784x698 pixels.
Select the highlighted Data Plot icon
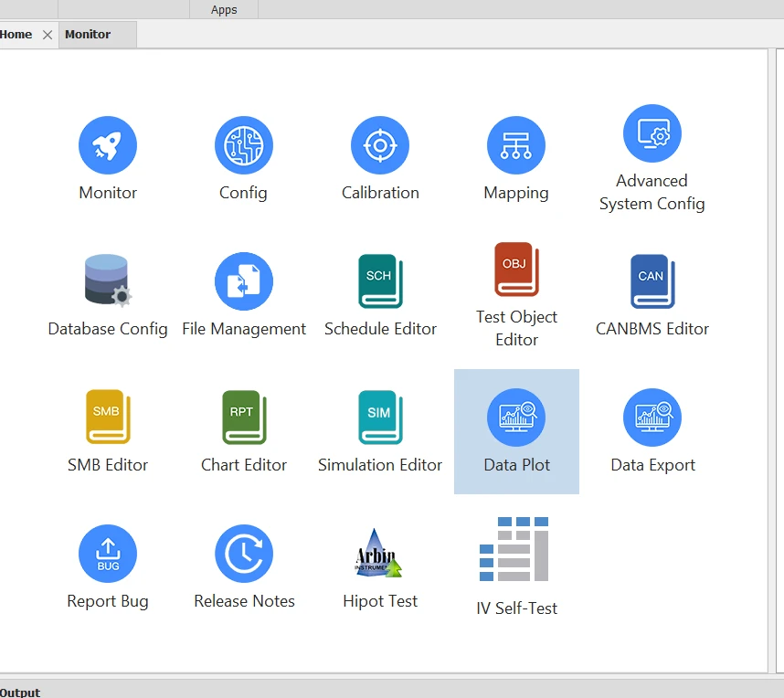[x=516, y=418]
